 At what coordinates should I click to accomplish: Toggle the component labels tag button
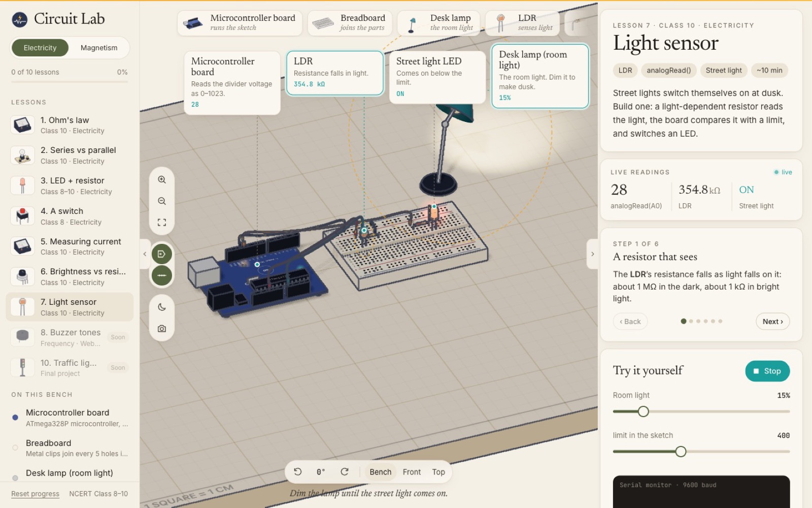click(x=162, y=254)
